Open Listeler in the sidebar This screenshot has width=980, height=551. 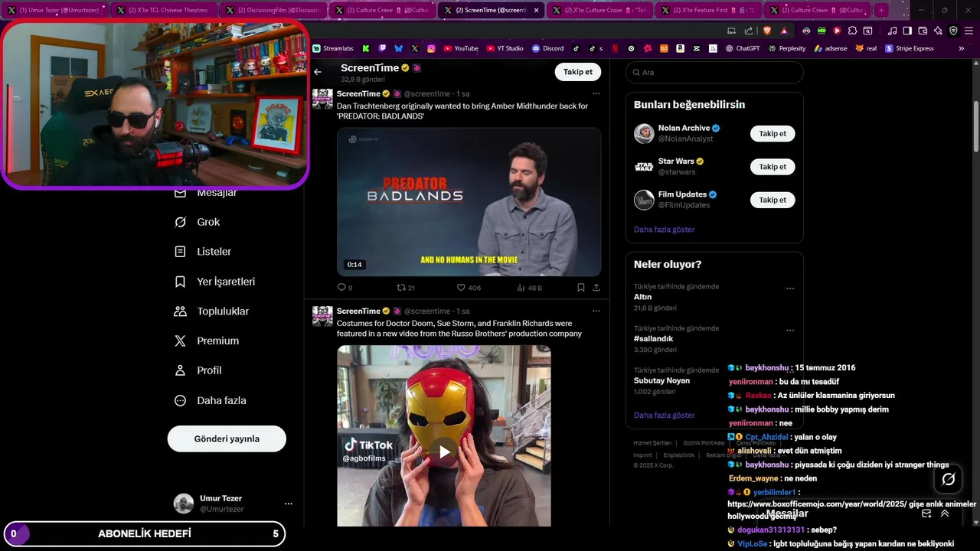click(203, 252)
